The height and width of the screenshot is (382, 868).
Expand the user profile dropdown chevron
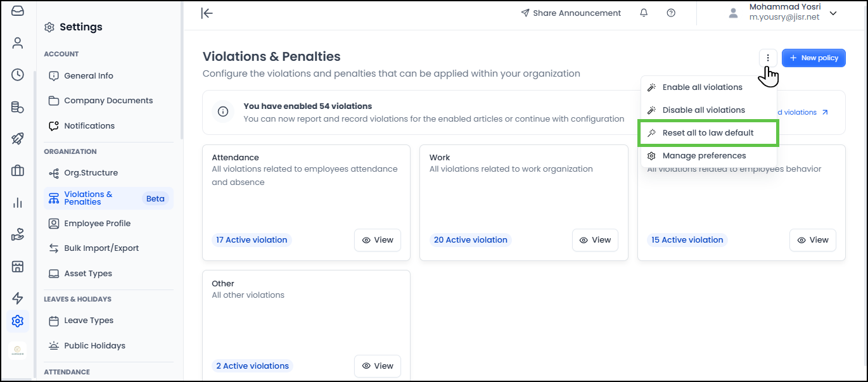[x=833, y=13]
